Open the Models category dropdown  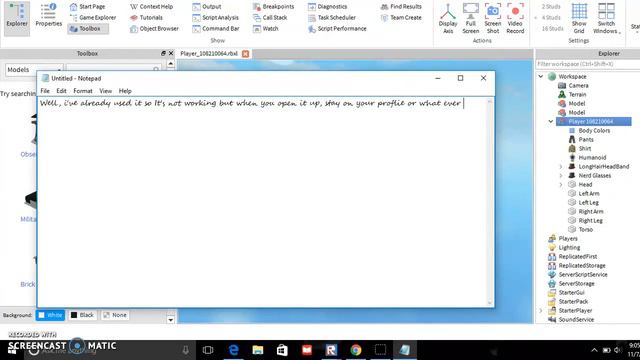34,70
